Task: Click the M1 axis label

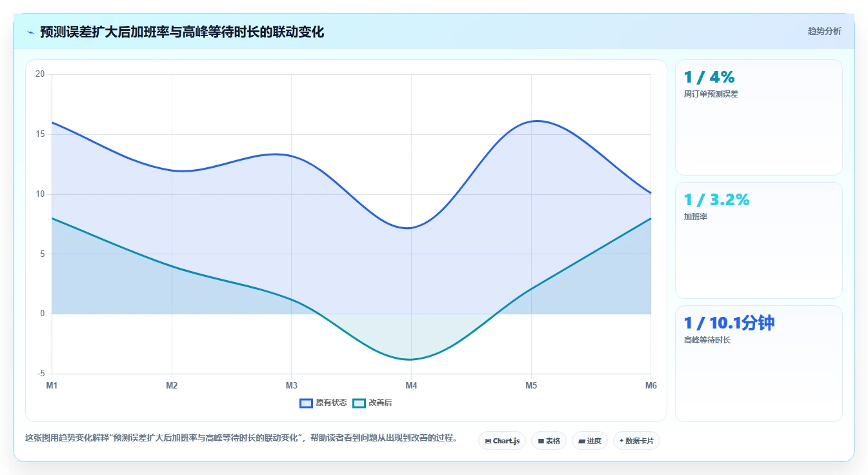Action: [x=52, y=385]
